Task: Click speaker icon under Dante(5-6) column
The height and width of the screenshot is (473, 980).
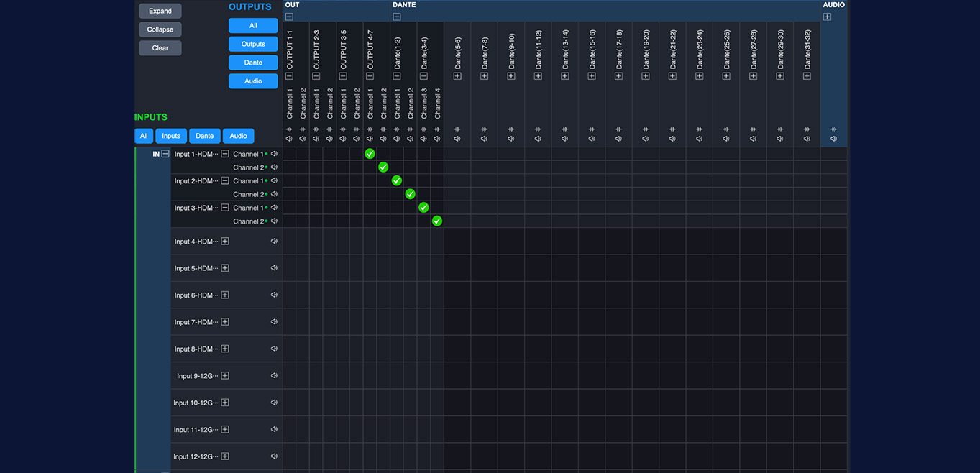Action: pos(457,139)
